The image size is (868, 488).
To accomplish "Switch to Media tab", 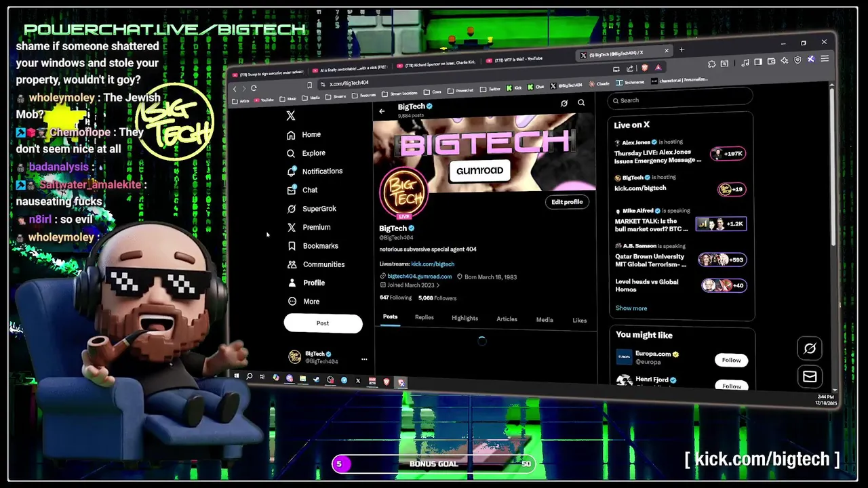I will point(545,319).
